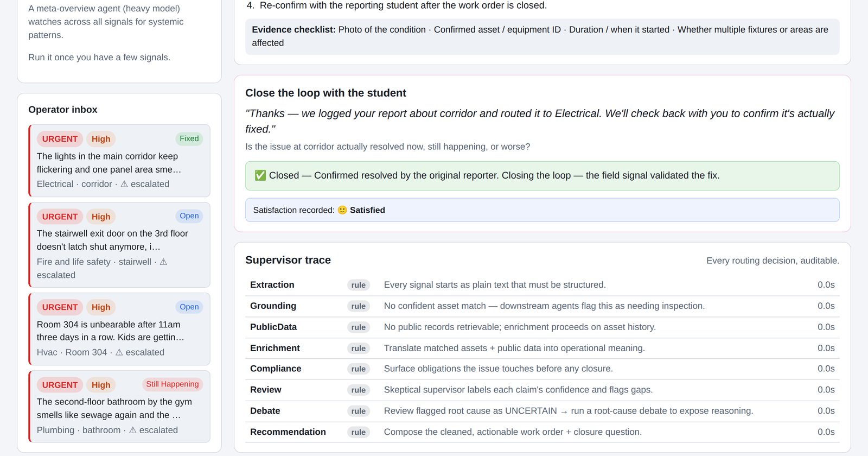Click the Closed confirmed resolved banner
This screenshot has width=868, height=456.
pos(542,176)
